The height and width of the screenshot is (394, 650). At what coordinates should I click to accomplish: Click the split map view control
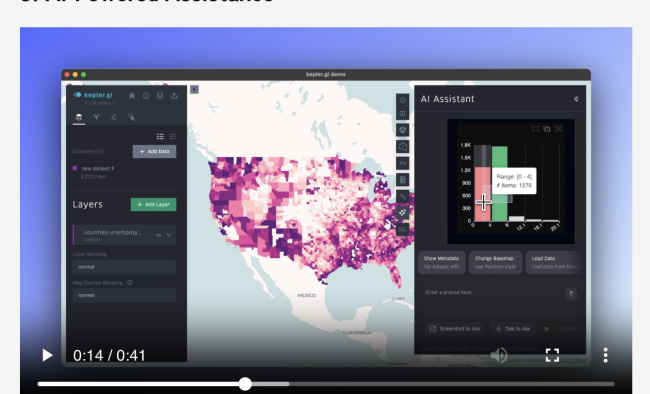click(403, 113)
